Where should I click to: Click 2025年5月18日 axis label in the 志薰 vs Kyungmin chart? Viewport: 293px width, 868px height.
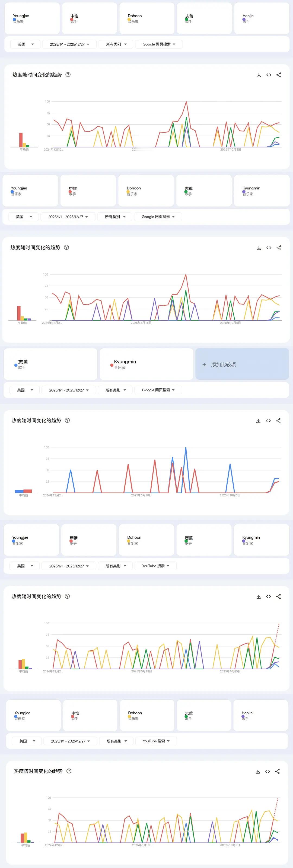click(x=141, y=496)
